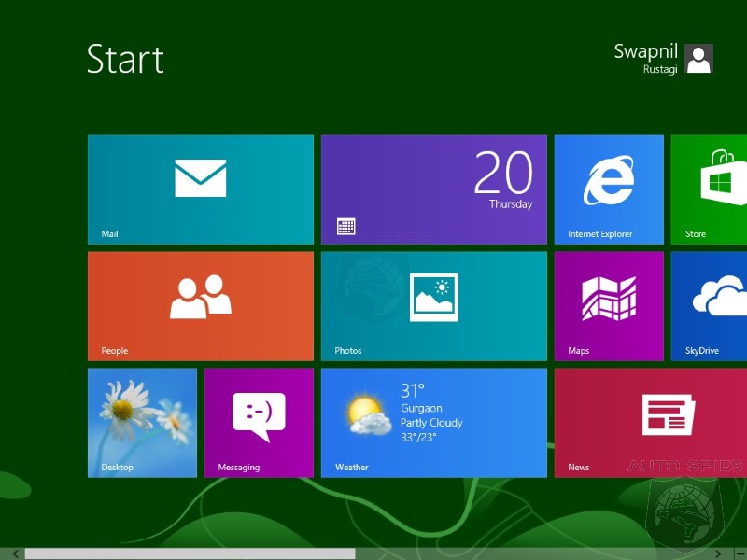This screenshot has height=560, width=747.
Task: Click the 31° temperature reading
Action: tap(412, 391)
